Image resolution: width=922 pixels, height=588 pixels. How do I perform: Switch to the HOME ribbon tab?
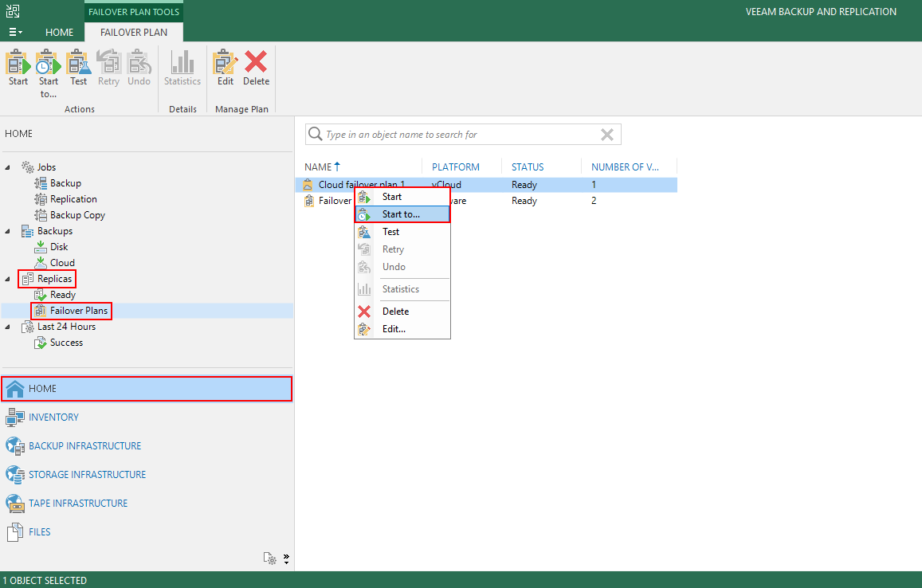[x=59, y=33]
